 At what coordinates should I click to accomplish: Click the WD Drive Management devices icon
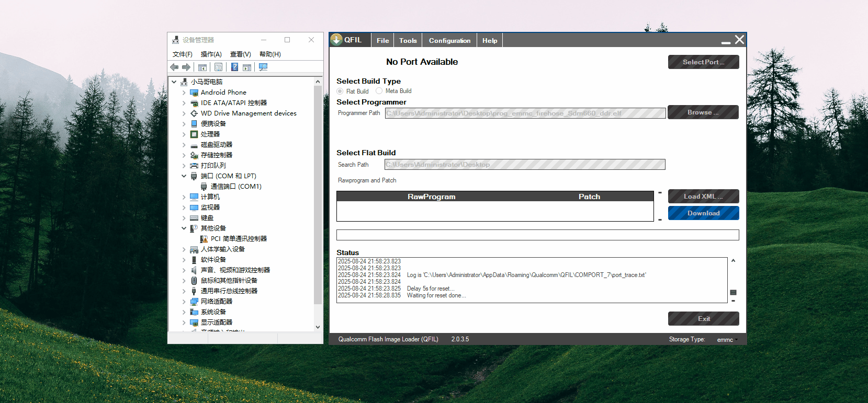pos(194,113)
